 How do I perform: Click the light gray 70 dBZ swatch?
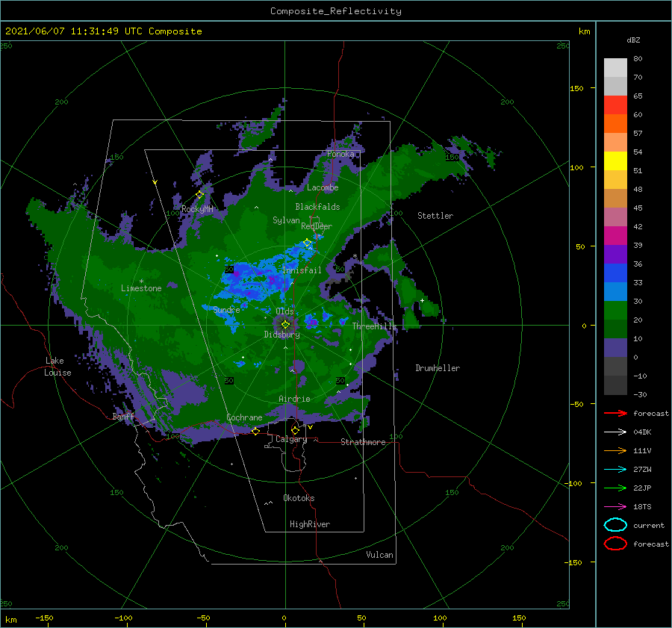coord(615,68)
